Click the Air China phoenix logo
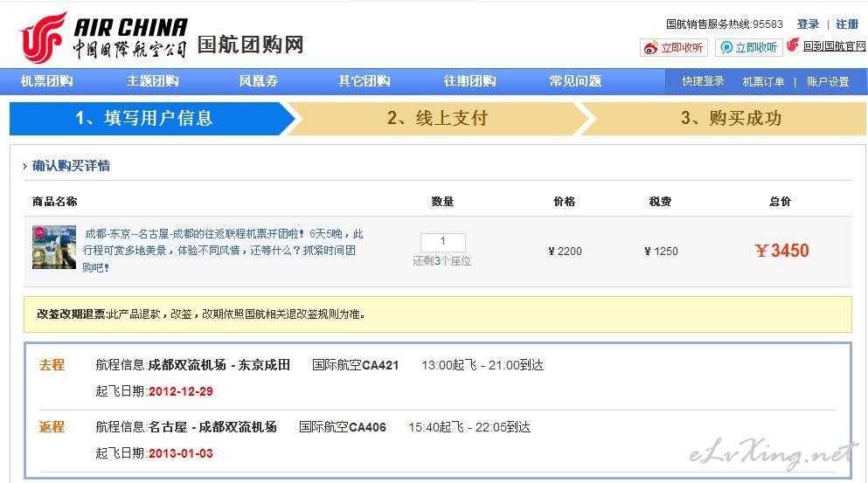The height and width of the screenshot is (483, 868). [43, 38]
